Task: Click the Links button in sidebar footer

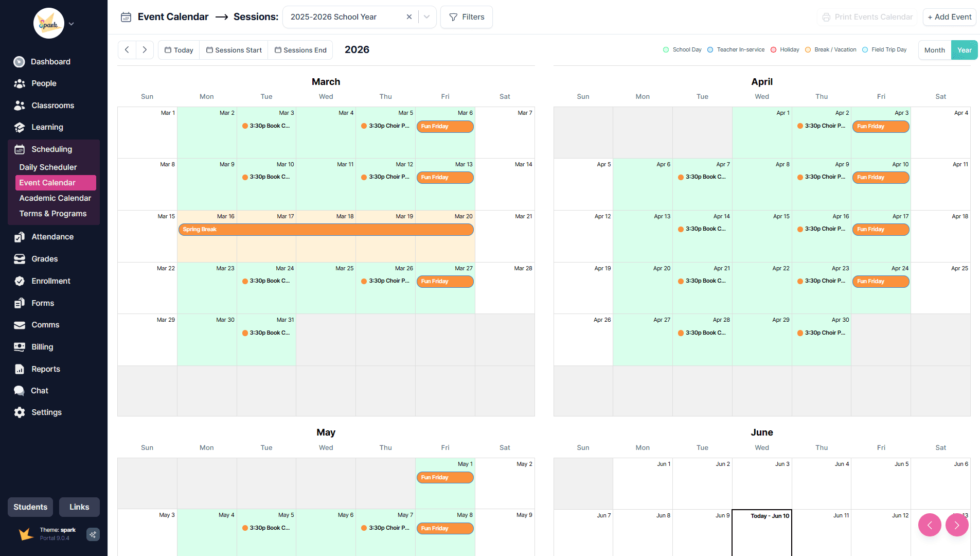Action: tap(79, 507)
